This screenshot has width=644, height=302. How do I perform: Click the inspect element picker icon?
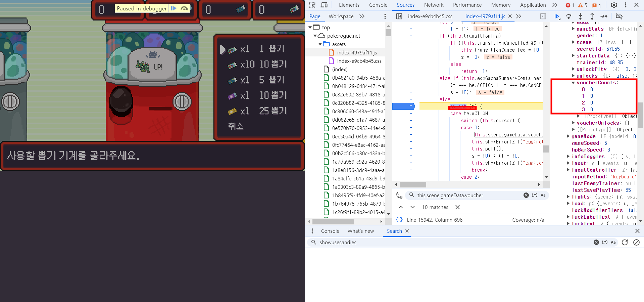click(x=312, y=5)
